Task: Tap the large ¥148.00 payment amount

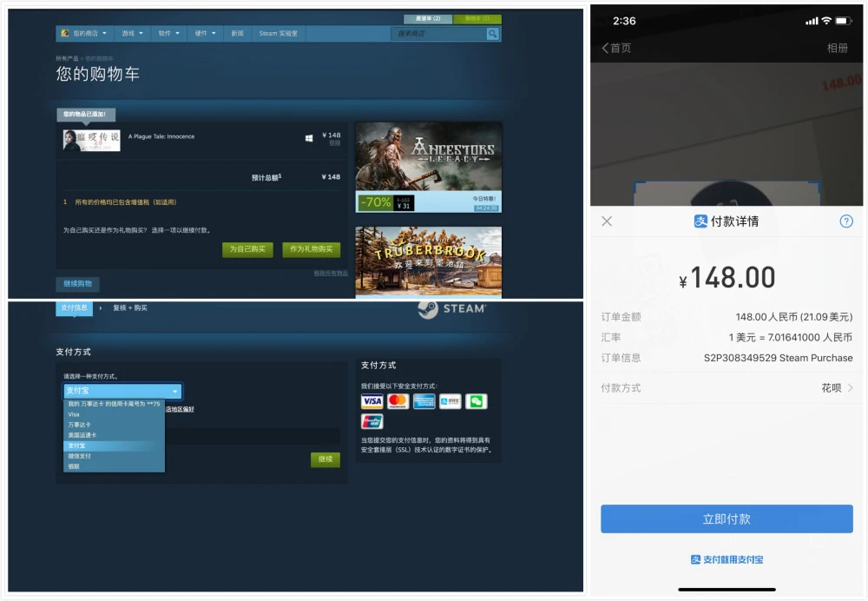Action: [x=727, y=278]
